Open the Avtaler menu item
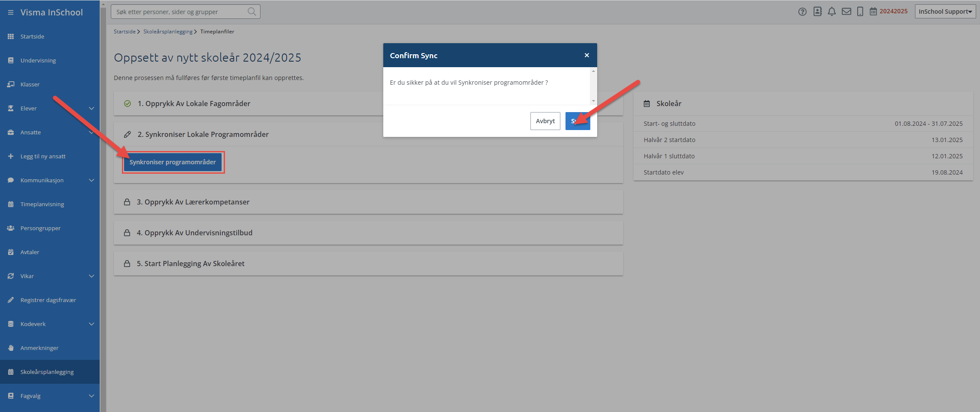The image size is (980, 412). pos(50,252)
